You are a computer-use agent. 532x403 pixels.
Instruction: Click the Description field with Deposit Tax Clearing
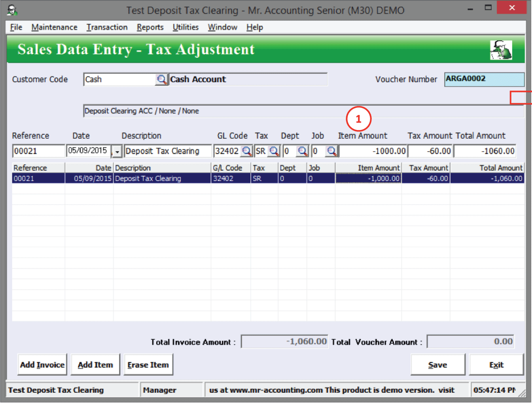[167, 151]
